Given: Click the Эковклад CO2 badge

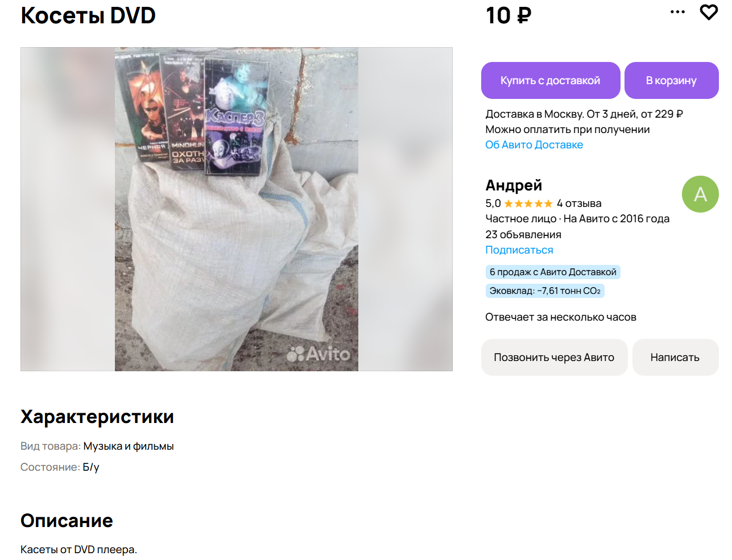Looking at the screenshot, I should [545, 291].
